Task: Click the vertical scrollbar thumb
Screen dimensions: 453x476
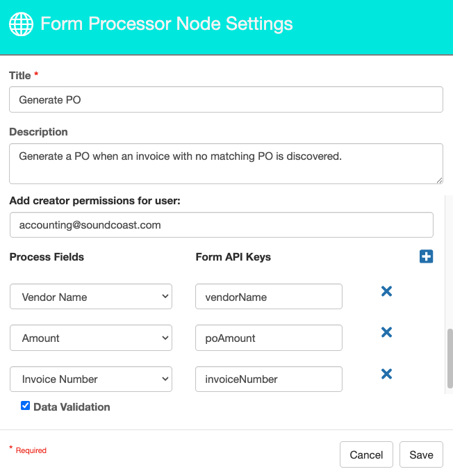Action: pos(450,358)
